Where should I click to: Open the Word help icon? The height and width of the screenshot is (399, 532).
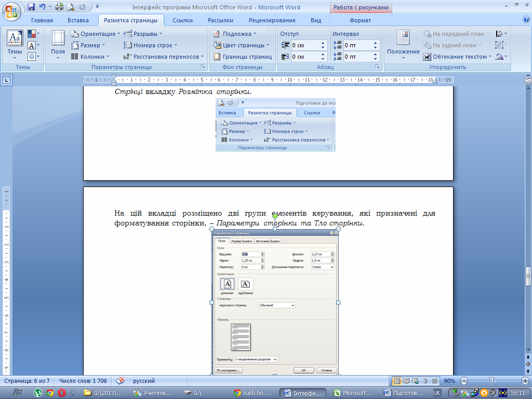(x=526, y=20)
